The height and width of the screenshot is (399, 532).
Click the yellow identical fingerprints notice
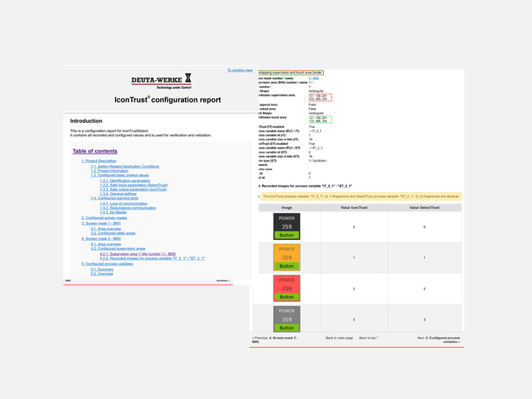[361, 196]
